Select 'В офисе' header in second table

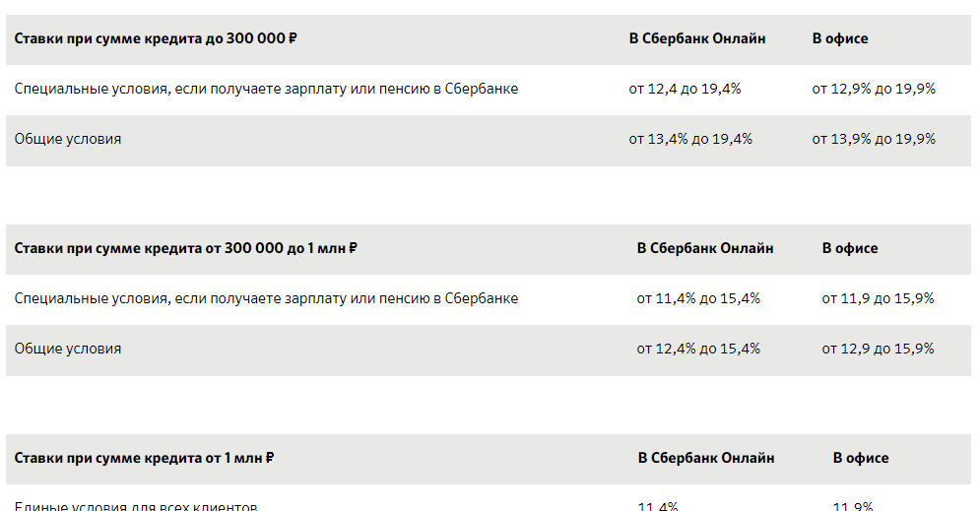850,249
